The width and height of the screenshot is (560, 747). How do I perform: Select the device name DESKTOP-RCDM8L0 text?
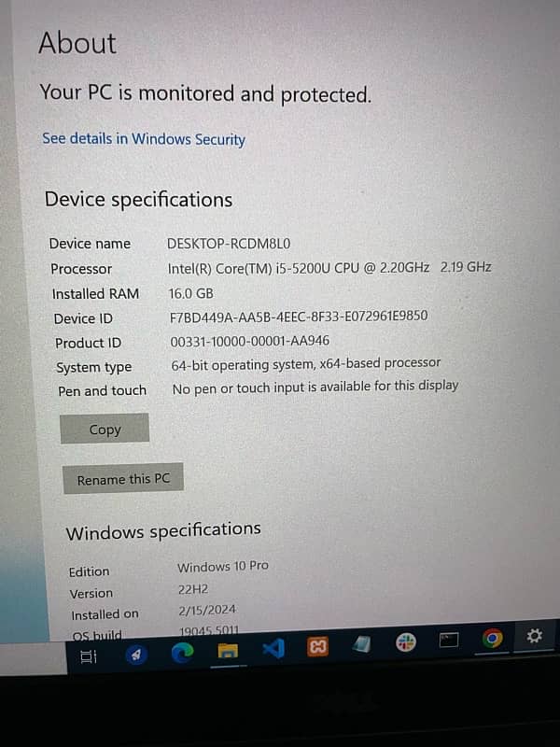tap(229, 244)
